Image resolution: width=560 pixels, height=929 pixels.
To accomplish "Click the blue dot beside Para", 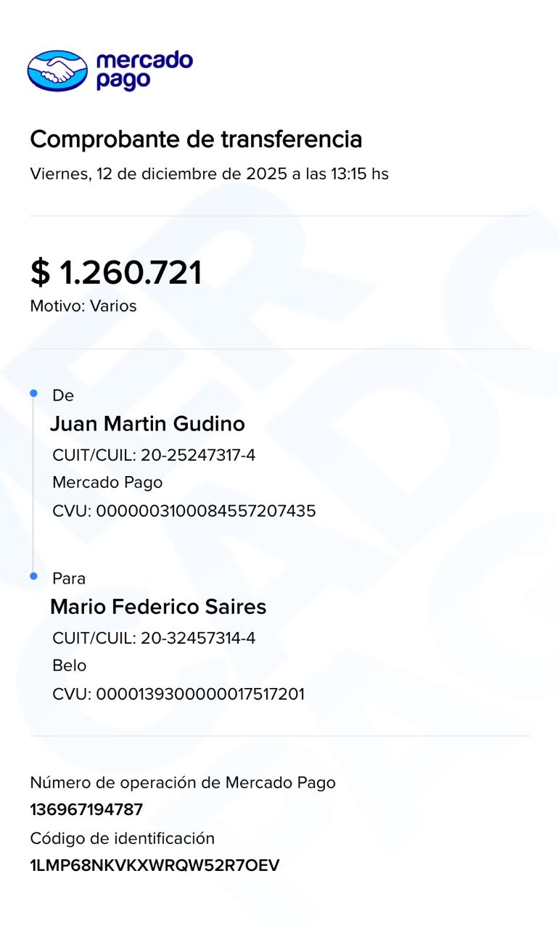I will pos(33,576).
